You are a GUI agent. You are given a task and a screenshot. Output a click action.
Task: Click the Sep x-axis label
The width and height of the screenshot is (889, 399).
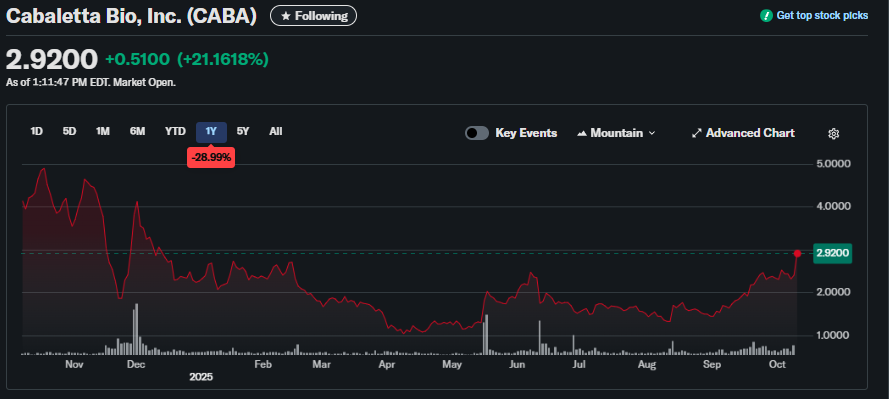712,365
